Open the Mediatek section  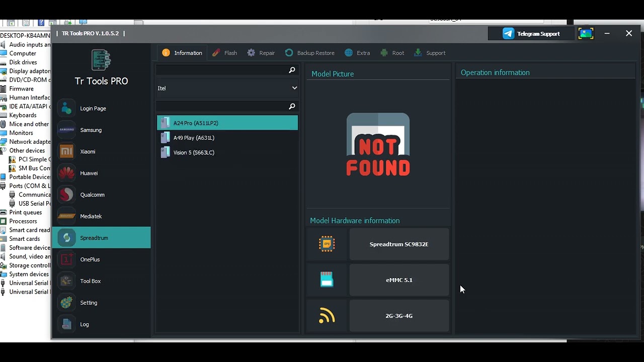click(x=101, y=216)
